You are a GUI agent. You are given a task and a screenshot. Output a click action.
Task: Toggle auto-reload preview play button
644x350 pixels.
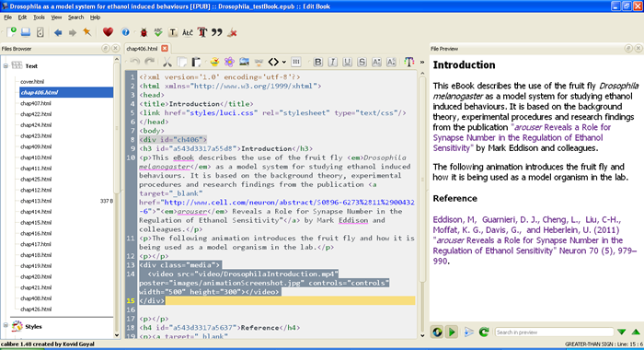452,332
